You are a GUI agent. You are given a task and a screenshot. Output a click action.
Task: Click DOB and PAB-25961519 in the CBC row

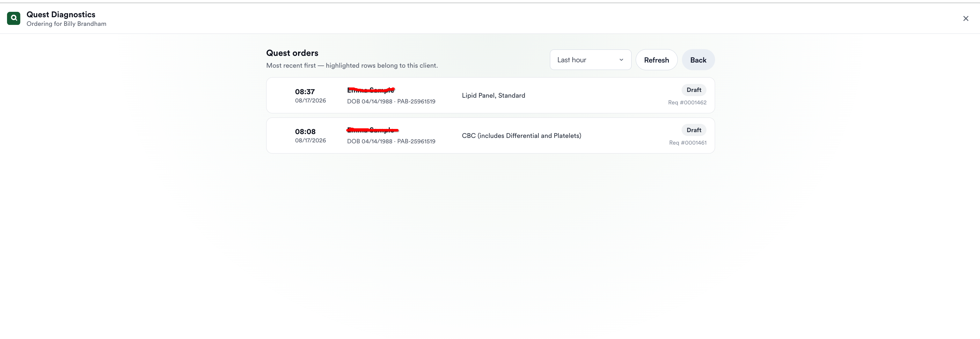[391, 141]
